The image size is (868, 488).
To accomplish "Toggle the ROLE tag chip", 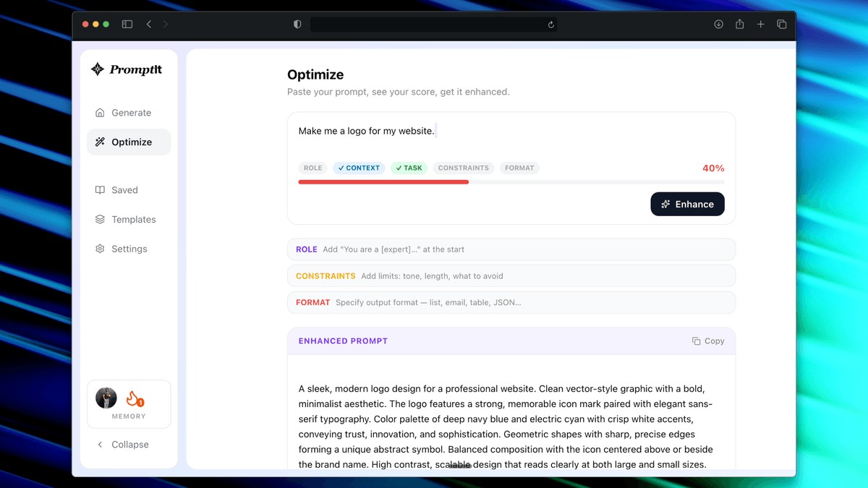I will (x=312, y=168).
